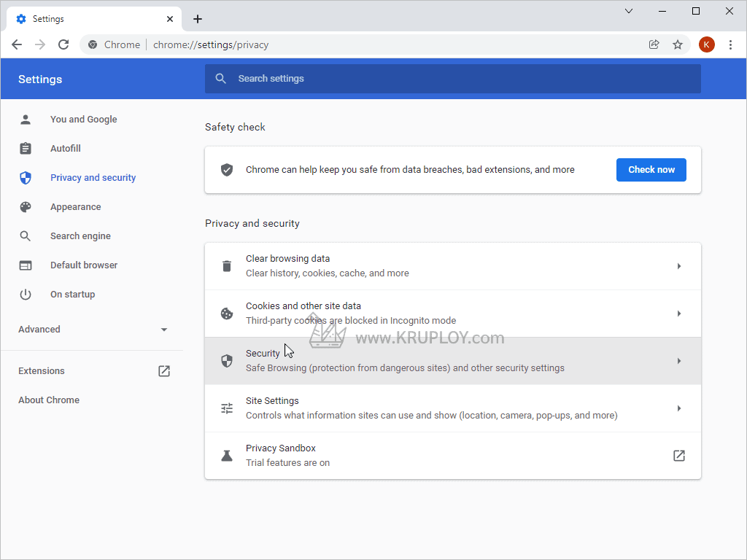
Task: Share this page via share icon
Action: (654, 44)
